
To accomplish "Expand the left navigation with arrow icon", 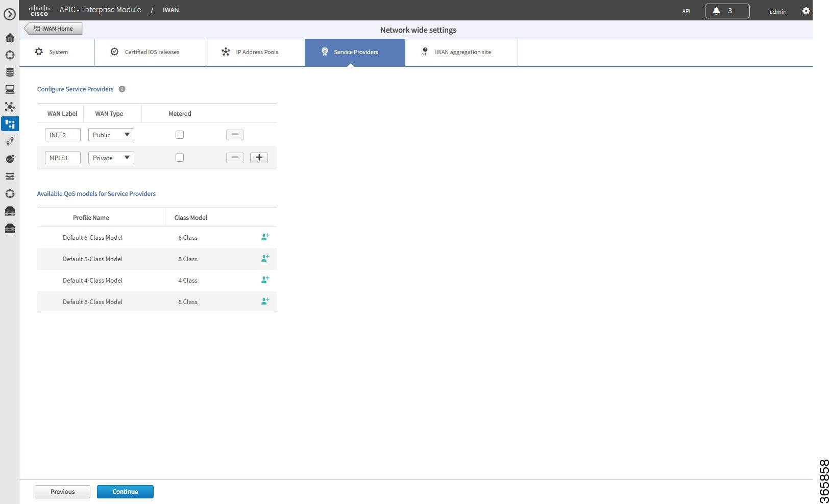I will [x=10, y=15].
